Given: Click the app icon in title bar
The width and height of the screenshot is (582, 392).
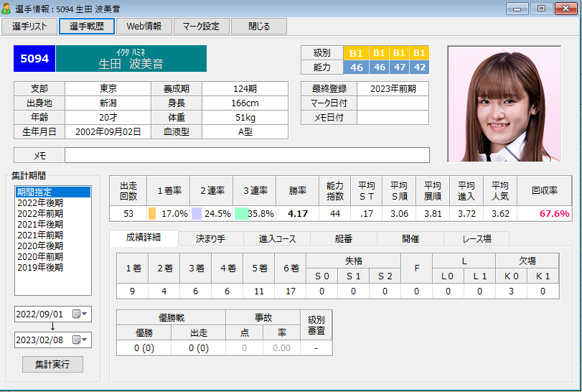Looking at the screenshot, I should point(7,8).
